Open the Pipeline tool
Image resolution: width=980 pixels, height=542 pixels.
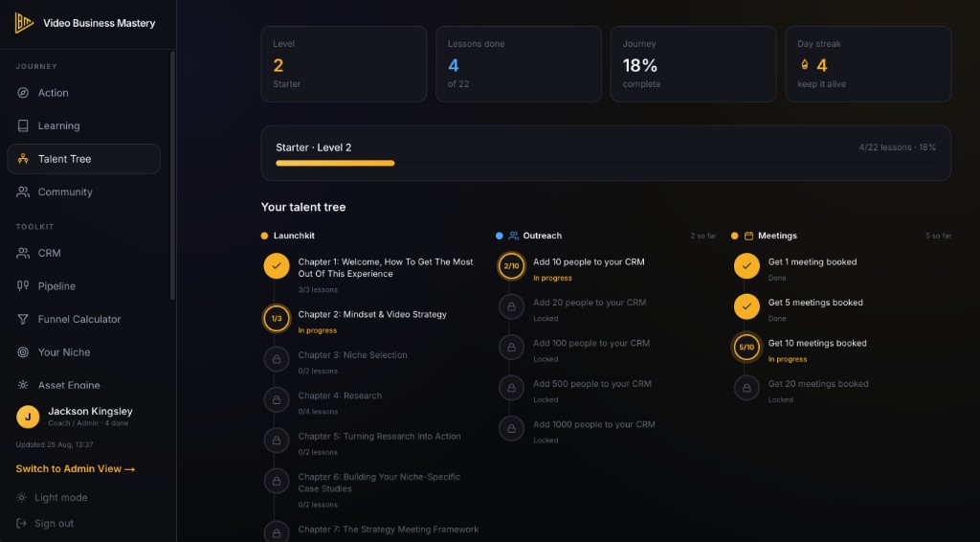click(x=84, y=286)
